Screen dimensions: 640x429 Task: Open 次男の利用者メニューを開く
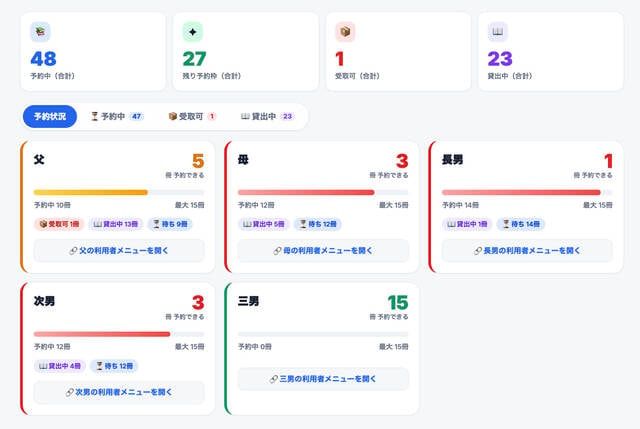[119, 392]
